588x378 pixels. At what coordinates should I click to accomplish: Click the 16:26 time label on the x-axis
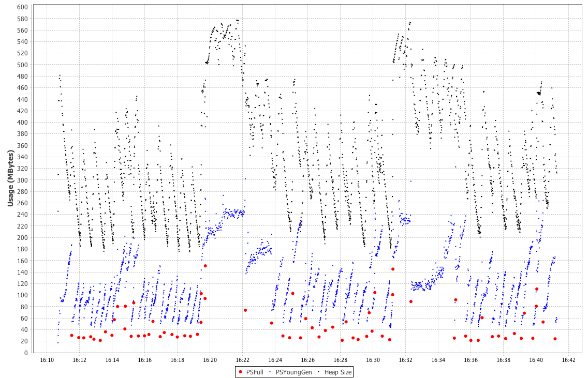coord(308,360)
